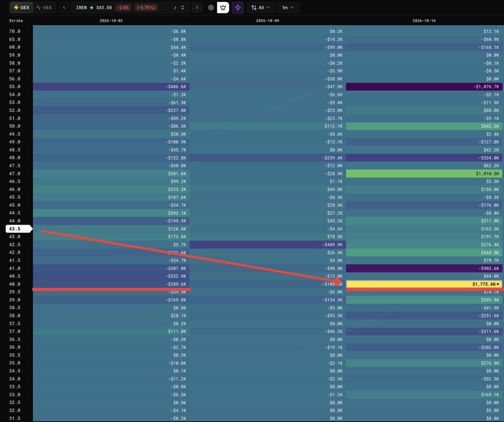504x422 pixels.
Task: Click the $233.3K cell at strike 46.0
Action: pyautogui.click(x=111, y=189)
